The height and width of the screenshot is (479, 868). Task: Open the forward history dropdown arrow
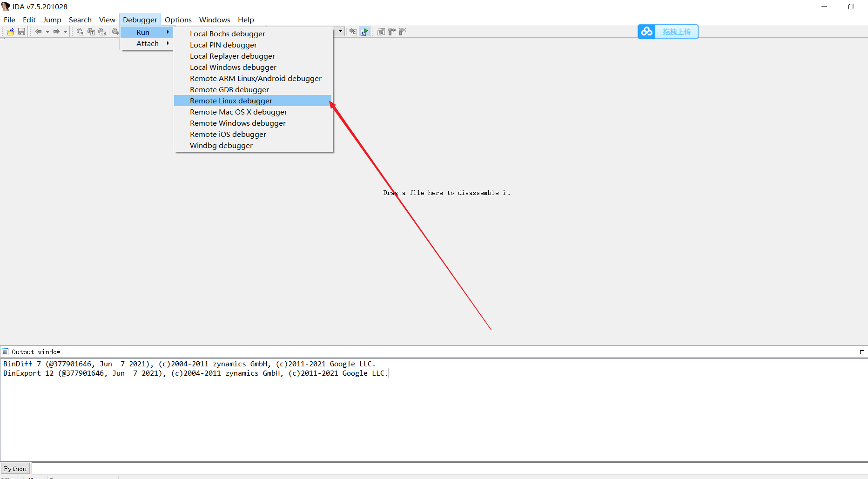65,32
